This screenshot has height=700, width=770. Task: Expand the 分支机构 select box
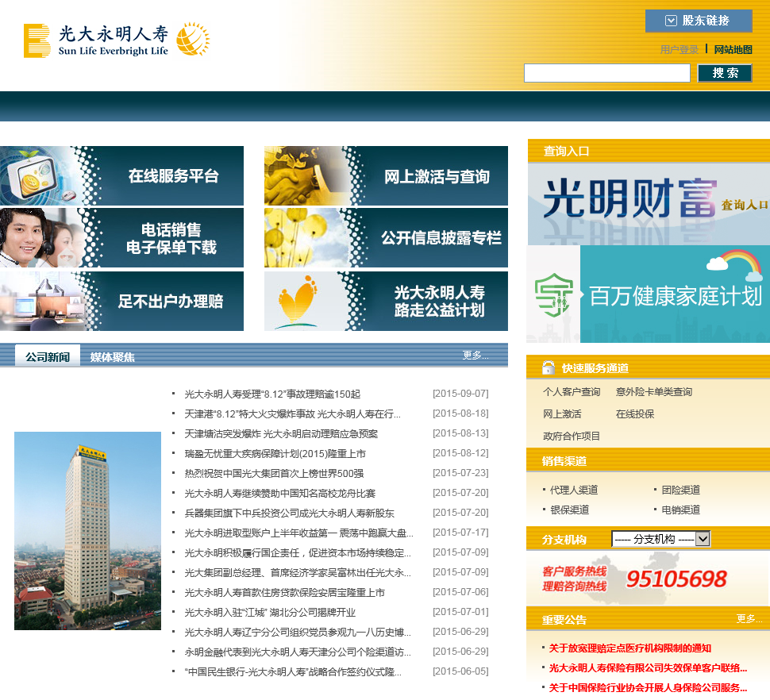point(660,539)
